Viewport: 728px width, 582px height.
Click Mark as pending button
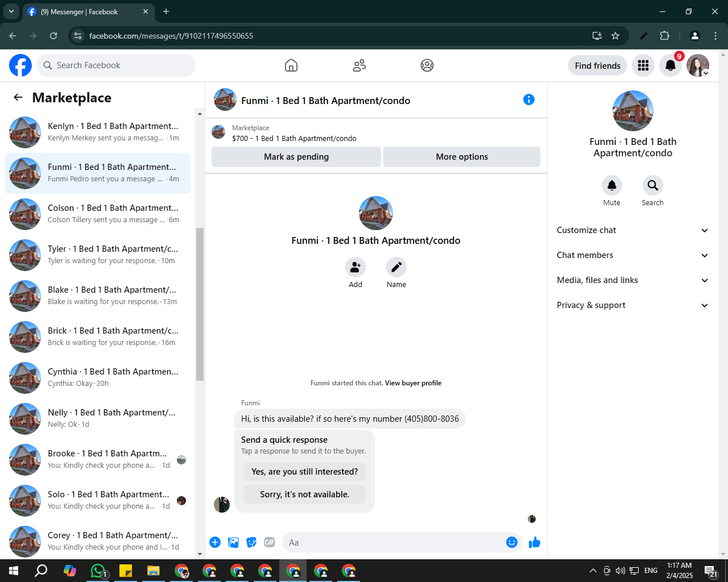tap(296, 157)
